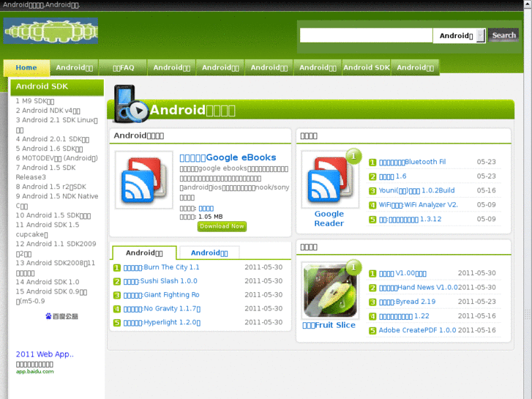Click the Search button

(x=503, y=35)
